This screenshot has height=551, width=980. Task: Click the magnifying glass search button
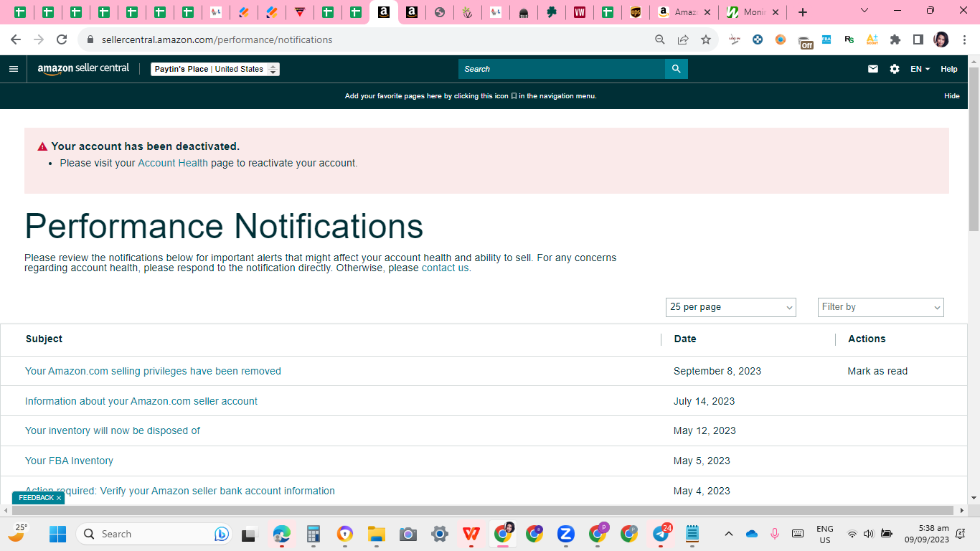676,69
